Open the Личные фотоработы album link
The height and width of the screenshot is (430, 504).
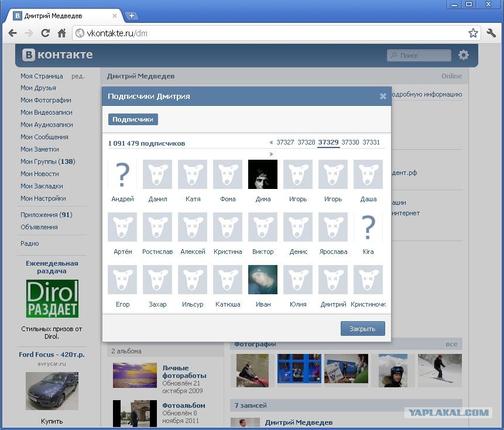click(x=184, y=372)
